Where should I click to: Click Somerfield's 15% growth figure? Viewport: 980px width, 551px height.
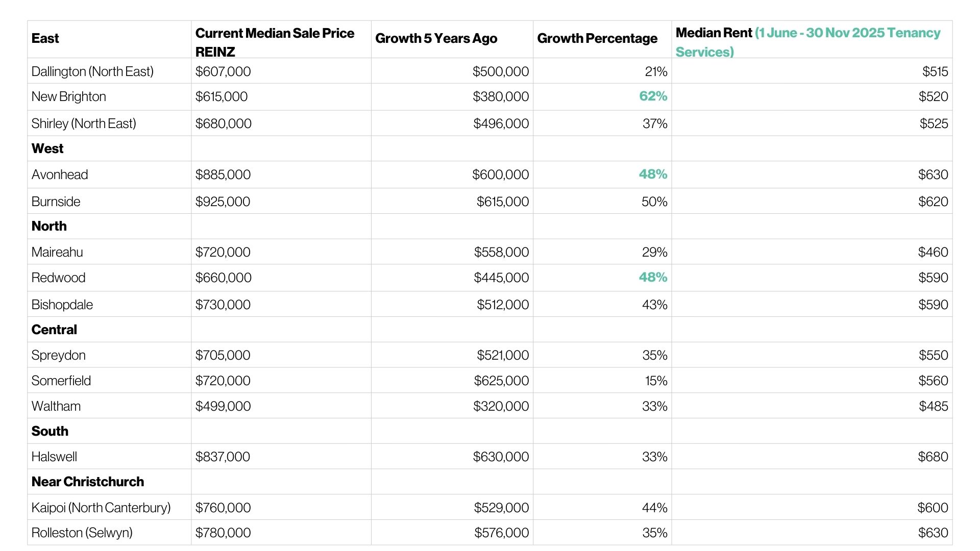pos(656,381)
